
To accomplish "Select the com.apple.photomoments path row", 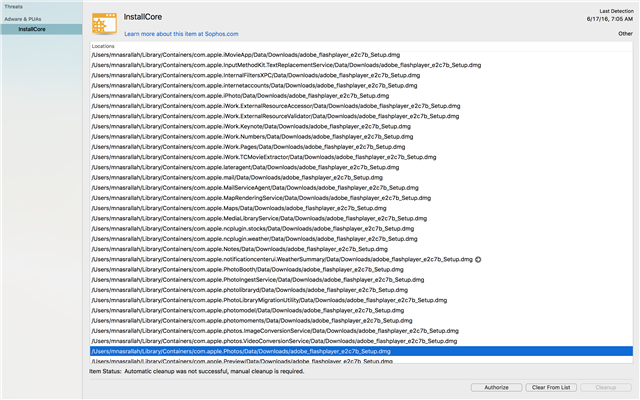I will tap(361, 321).
